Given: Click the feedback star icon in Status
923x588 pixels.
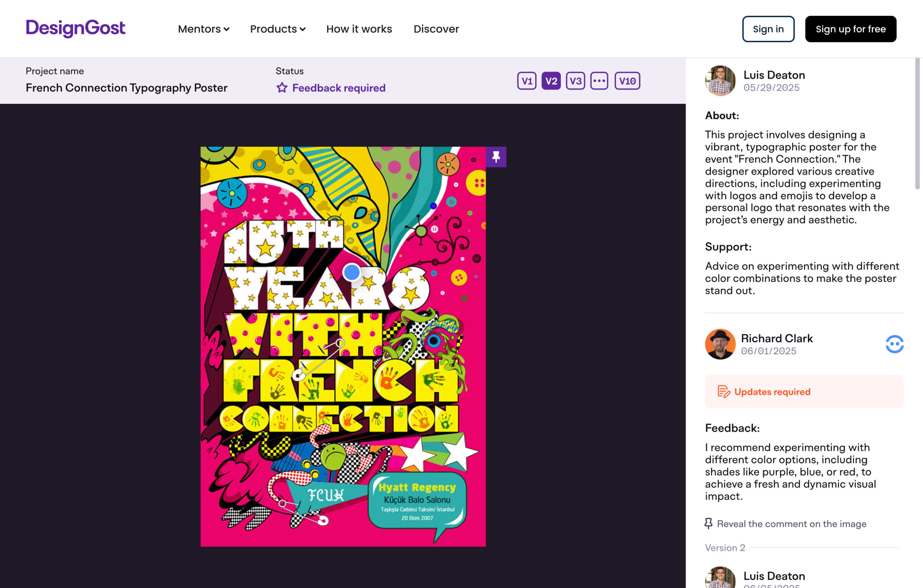Looking at the screenshot, I should tap(282, 88).
